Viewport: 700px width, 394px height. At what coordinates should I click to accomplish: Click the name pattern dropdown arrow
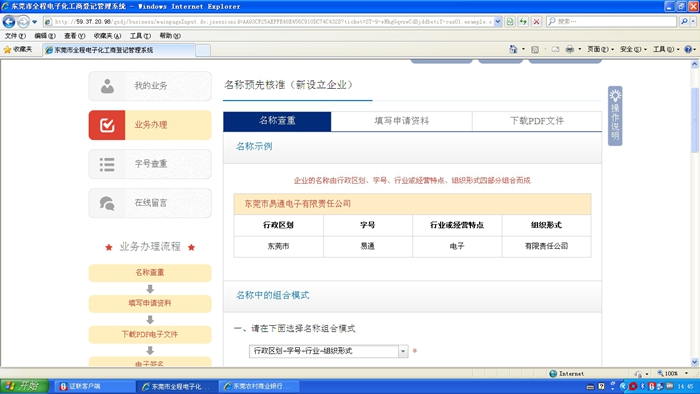(x=403, y=351)
